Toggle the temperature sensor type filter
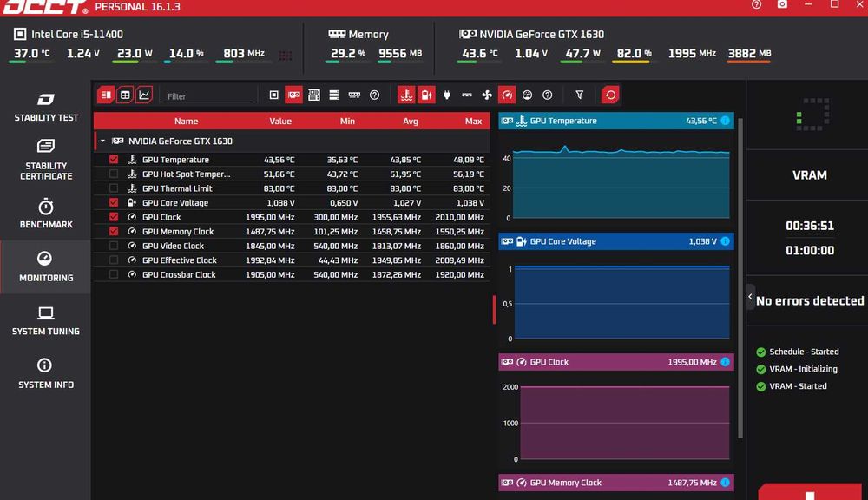 click(x=406, y=95)
